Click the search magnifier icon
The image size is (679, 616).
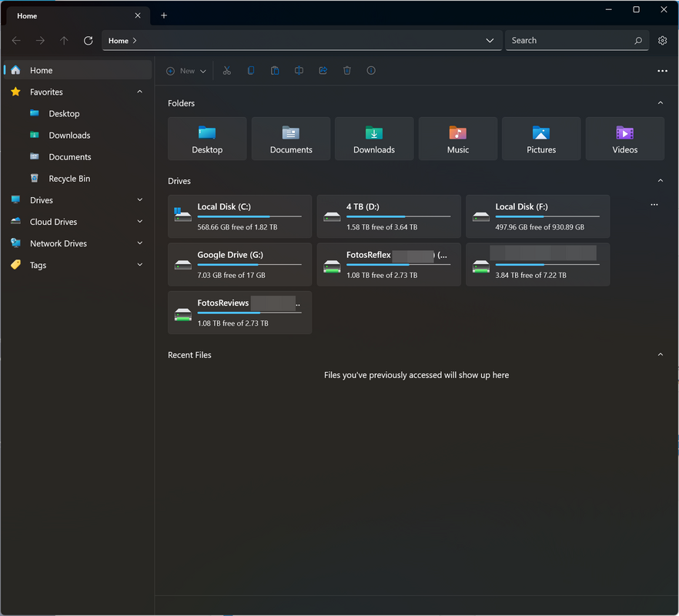638,40
